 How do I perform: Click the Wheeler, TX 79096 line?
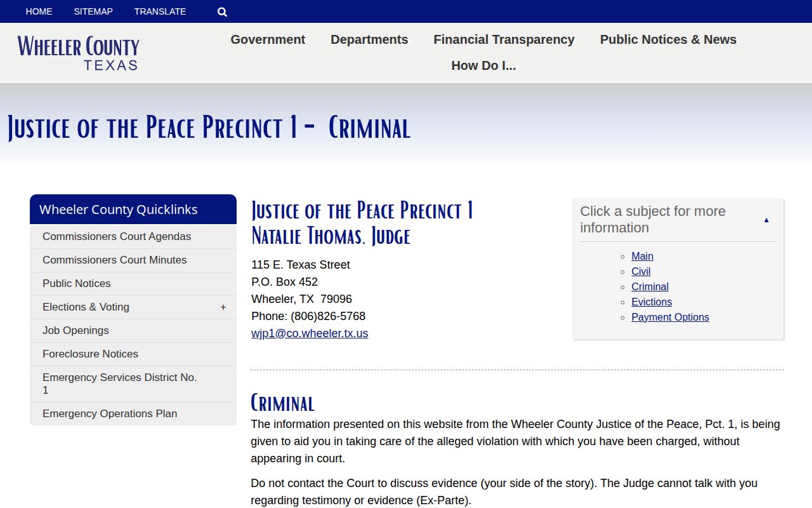click(301, 299)
